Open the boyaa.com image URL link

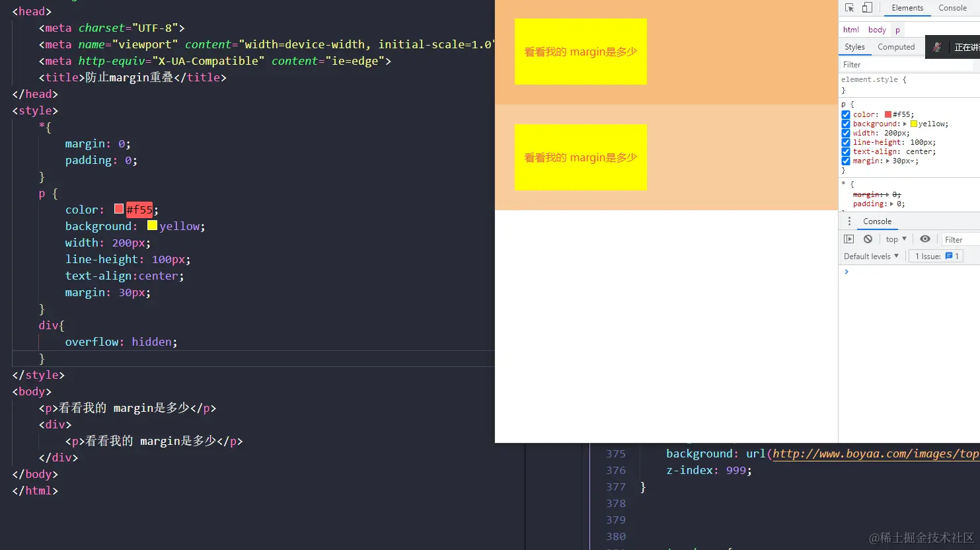pos(876,453)
